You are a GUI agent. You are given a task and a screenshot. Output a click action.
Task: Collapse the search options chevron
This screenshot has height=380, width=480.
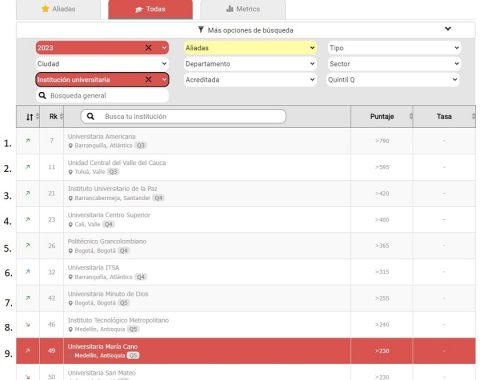point(448,29)
